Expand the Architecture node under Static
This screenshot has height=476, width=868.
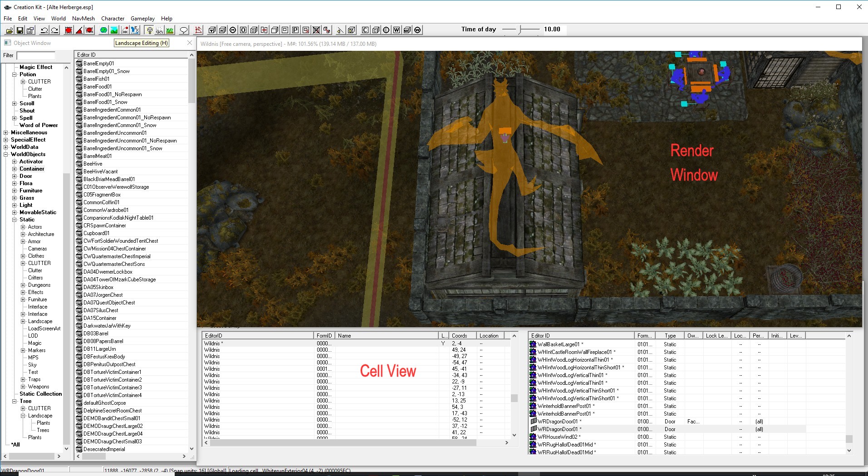23,234
